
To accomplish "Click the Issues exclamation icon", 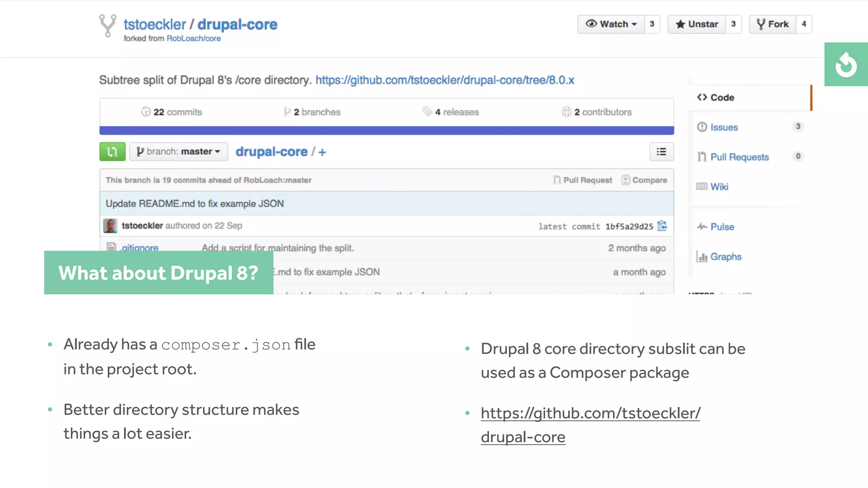I will click(702, 127).
